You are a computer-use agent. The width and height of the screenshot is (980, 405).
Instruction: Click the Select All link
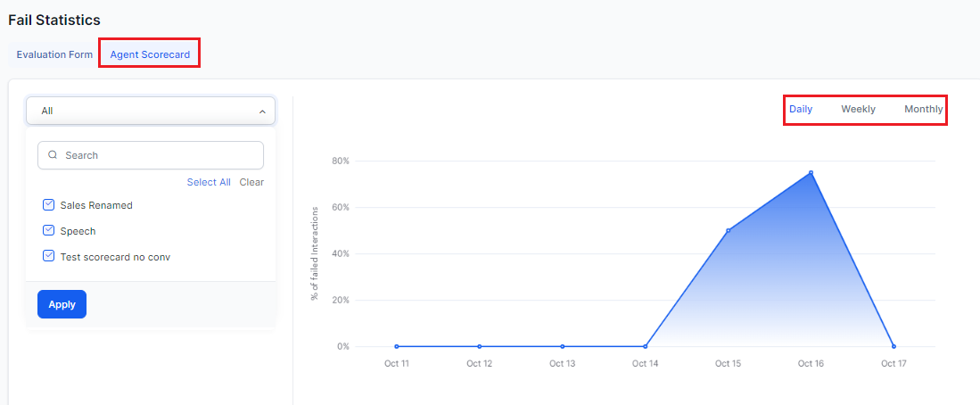(x=209, y=182)
